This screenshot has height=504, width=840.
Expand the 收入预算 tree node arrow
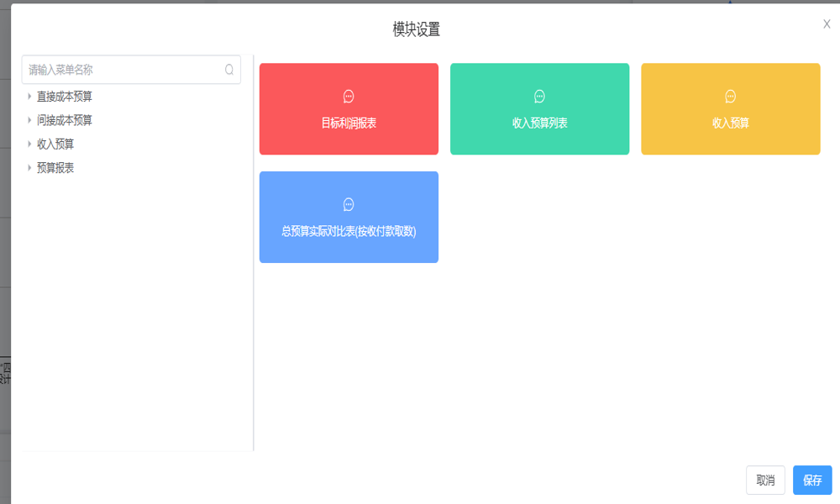point(29,144)
